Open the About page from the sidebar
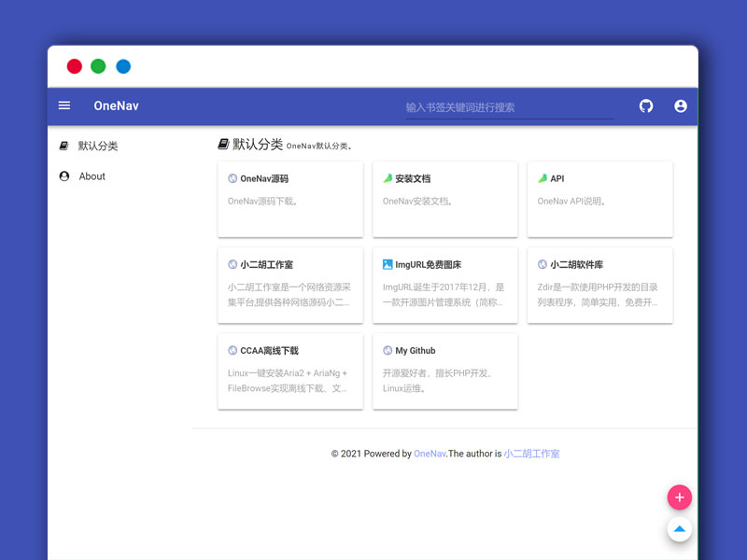 tap(92, 176)
